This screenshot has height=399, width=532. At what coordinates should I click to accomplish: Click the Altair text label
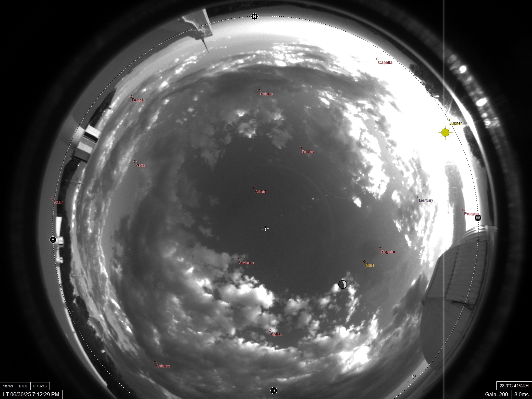pyautogui.click(x=59, y=202)
